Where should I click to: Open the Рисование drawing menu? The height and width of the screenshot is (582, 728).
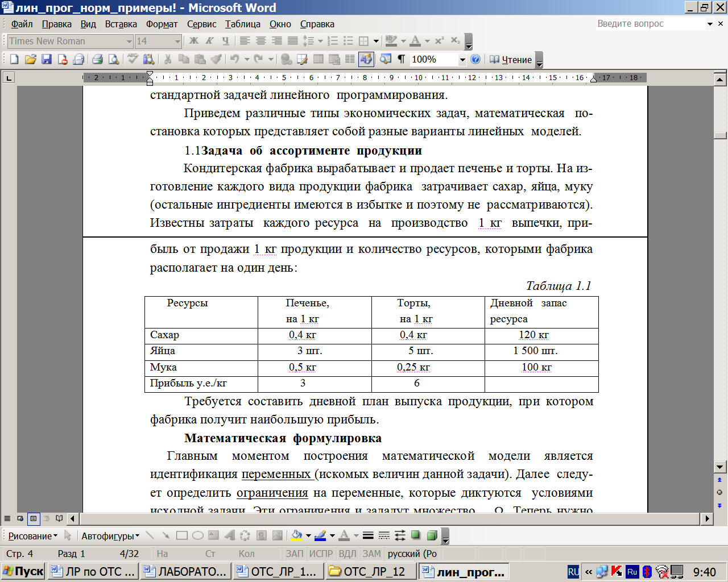(x=32, y=535)
